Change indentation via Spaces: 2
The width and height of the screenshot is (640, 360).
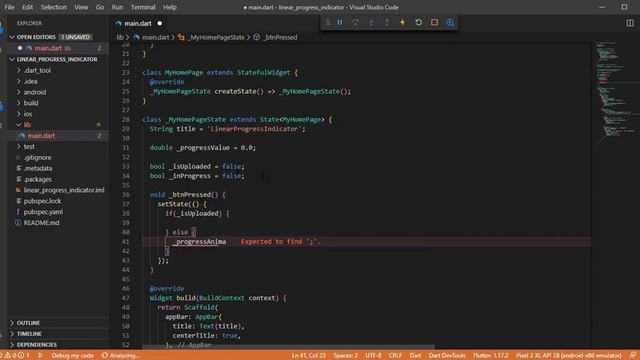point(345,356)
